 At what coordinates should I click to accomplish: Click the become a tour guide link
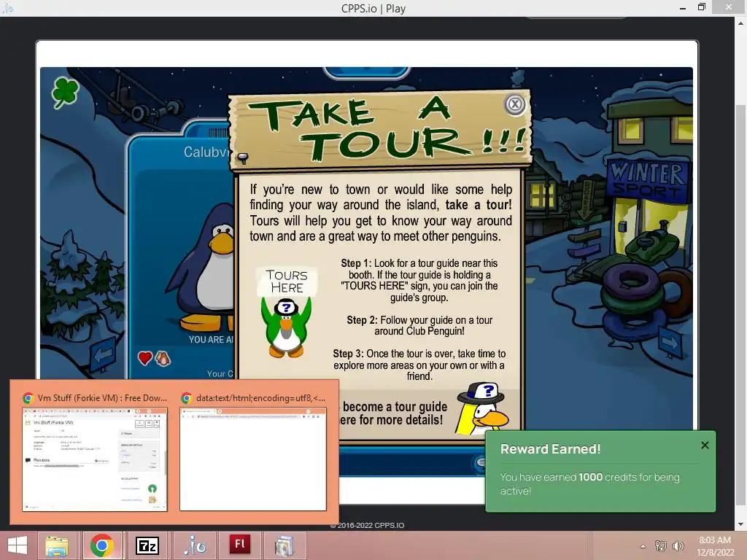[x=393, y=413]
